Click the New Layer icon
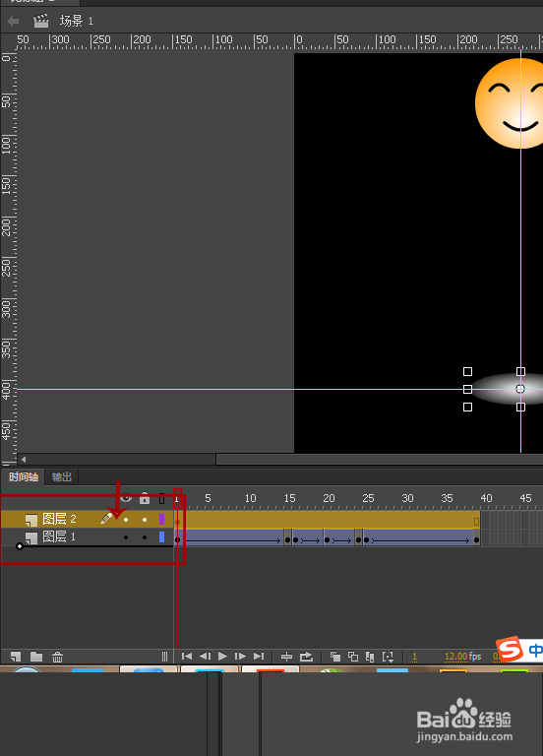Screen dimensions: 543x756 coord(16,657)
